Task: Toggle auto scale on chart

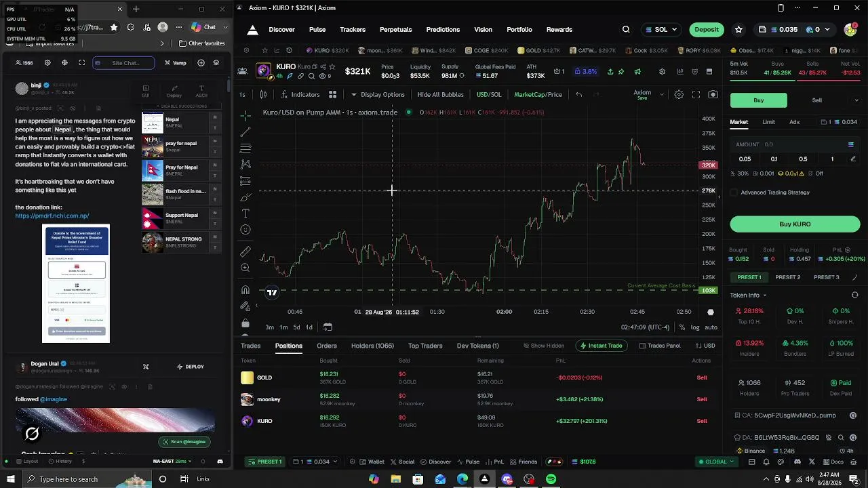Action: (711, 327)
